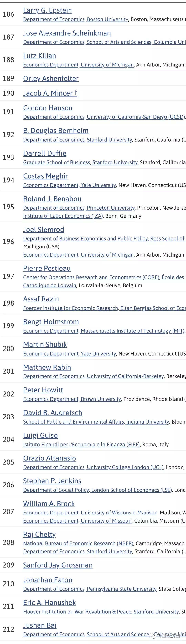The width and height of the screenshot is (186, 644).
Task: Select Costas Meghir link
Action: click(45, 176)
